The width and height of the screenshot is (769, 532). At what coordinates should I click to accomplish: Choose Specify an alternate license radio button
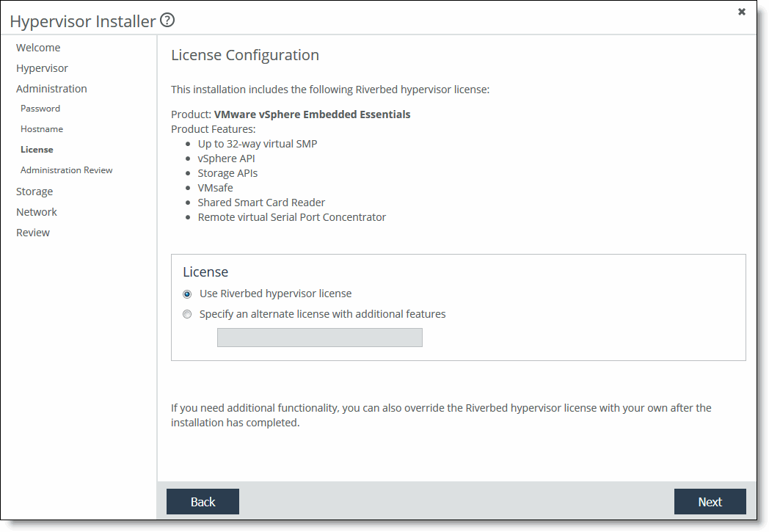187,315
